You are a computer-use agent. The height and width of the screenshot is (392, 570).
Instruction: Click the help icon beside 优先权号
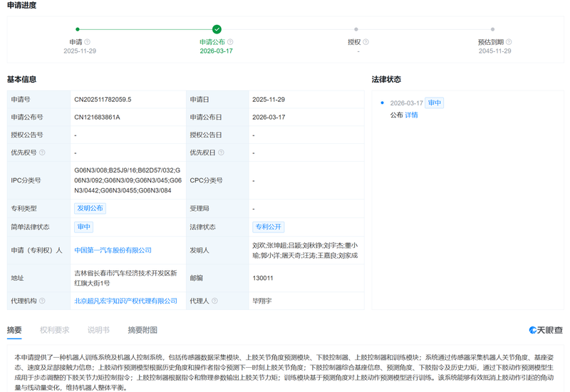click(x=42, y=153)
